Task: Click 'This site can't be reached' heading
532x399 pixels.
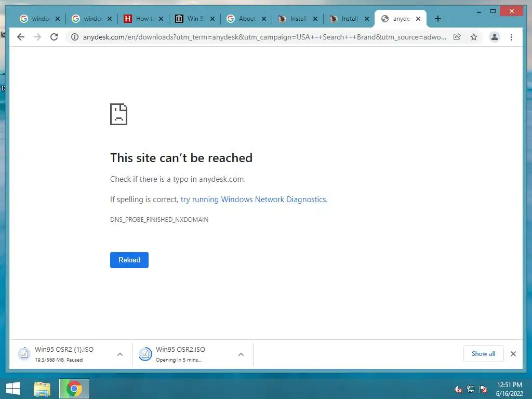Action: [181, 158]
